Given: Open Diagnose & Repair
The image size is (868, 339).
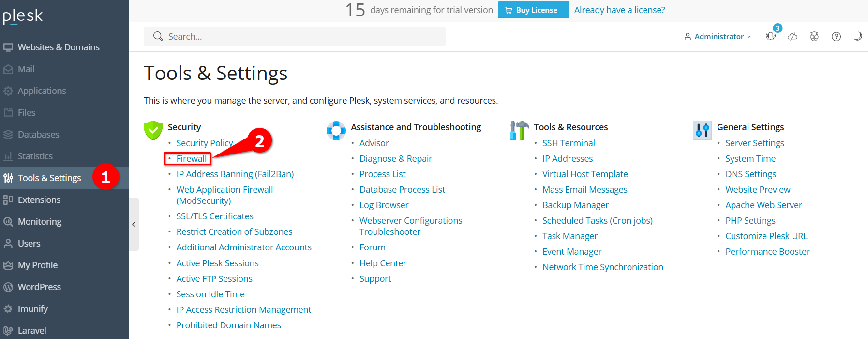Looking at the screenshot, I should coord(396,159).
